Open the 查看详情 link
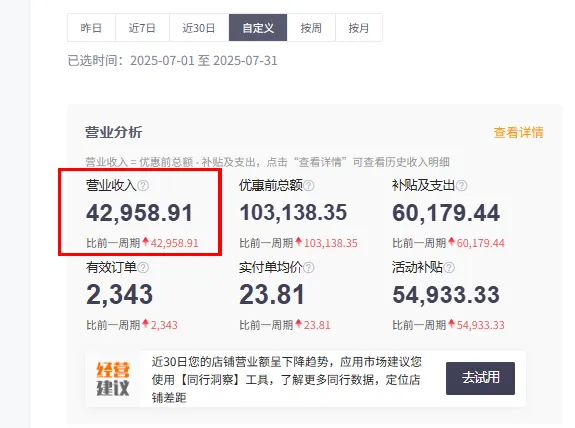Image resolution: width=575 pixels, height=428 pixels. [519, 132]
